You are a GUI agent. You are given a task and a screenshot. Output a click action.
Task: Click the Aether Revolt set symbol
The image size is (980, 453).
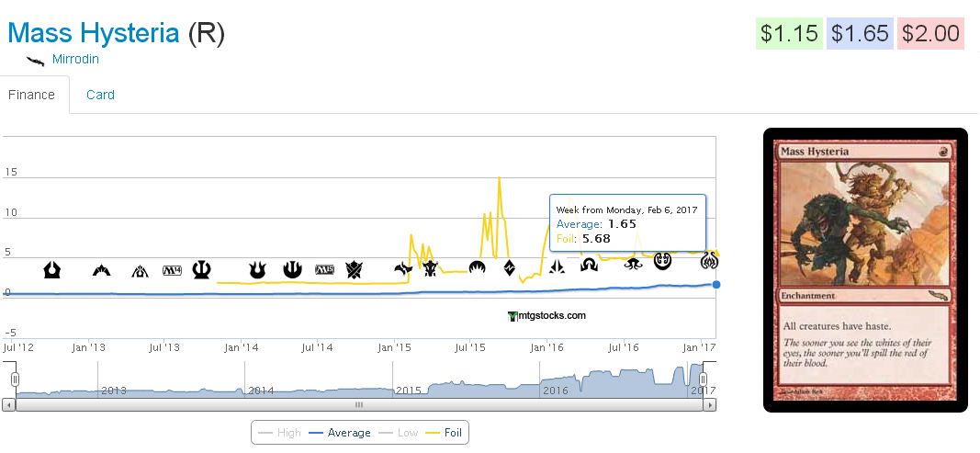pos(709,260)
